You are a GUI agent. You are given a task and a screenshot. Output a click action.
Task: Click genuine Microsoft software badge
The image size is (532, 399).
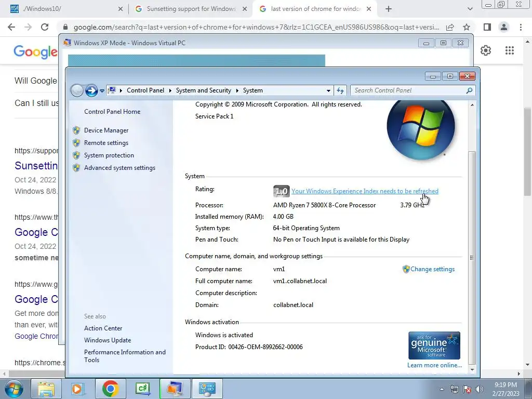(434, 345)
